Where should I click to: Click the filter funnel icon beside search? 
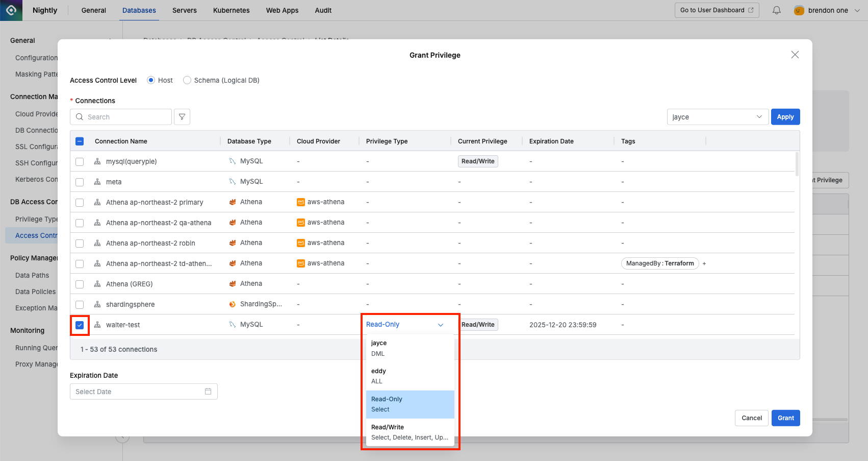pyautogui.click(x=182, y=117)
